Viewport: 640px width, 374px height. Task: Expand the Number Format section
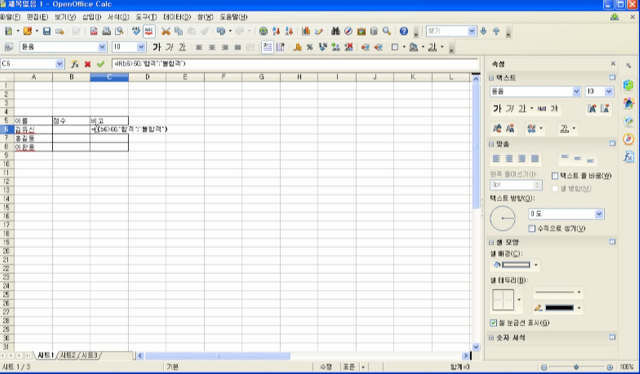coord(491,338)
